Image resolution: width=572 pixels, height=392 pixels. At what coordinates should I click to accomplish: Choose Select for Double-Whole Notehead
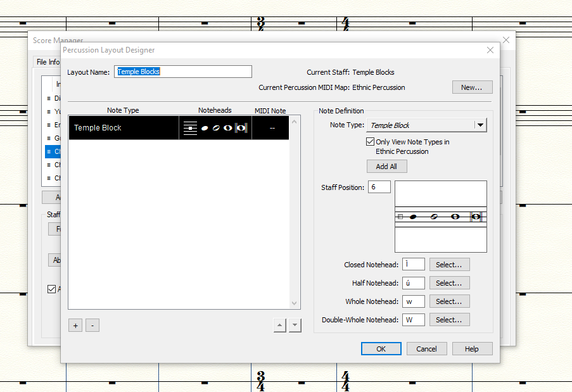coord(449,320)
